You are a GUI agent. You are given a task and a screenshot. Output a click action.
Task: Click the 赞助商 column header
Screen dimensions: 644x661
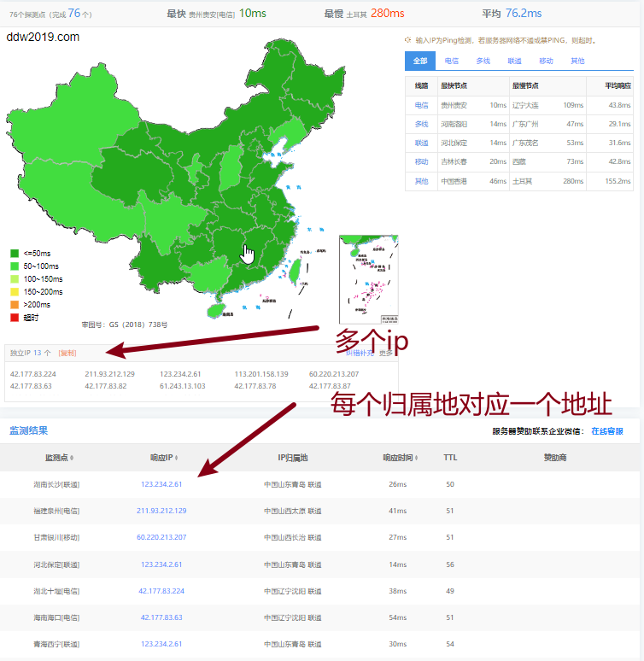point(554,458)
